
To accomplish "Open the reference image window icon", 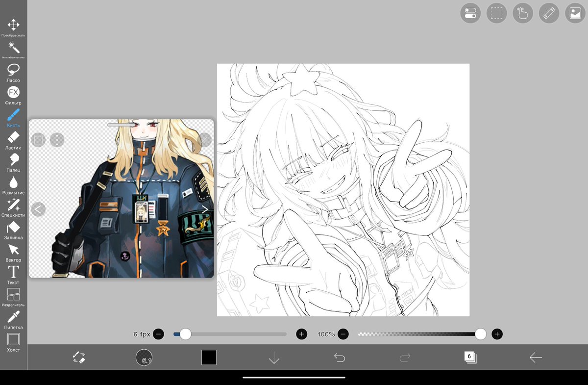I will pos(575,13).
